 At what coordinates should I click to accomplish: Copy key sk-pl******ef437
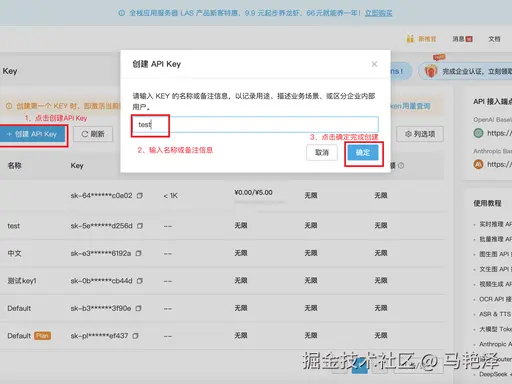pyautogui.click(x=135, y=336)
